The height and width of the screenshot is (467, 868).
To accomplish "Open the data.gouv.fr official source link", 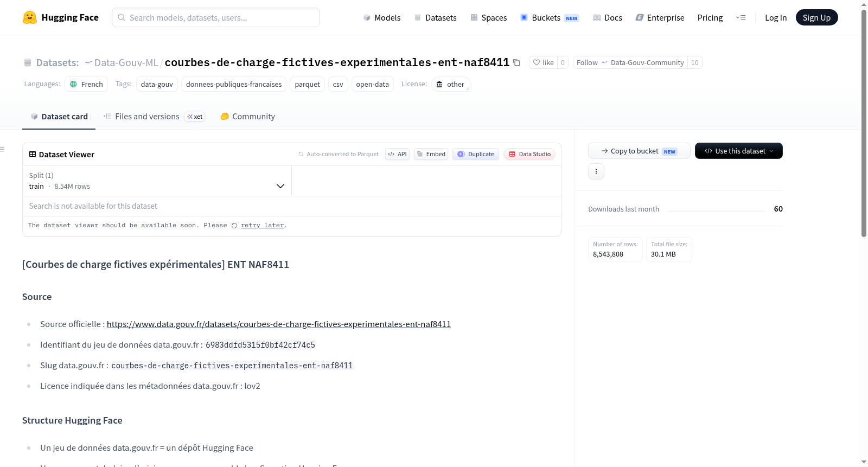I will click(279, 324).
